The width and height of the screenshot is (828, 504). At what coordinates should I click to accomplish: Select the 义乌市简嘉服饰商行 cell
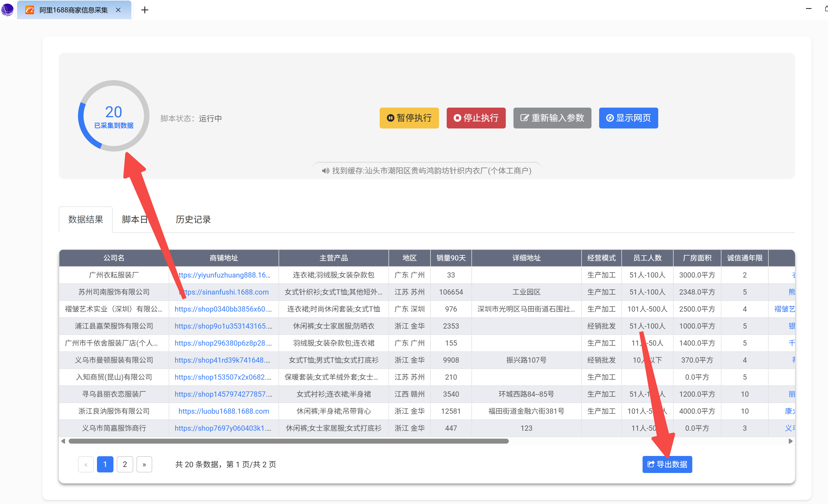(114, 428)
